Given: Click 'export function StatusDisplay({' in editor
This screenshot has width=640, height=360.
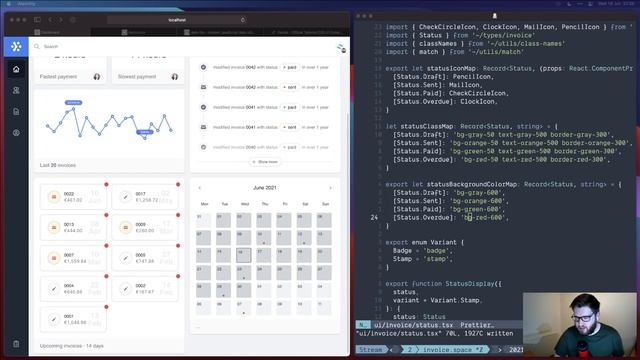Looking at the screenshot, I should point(444,284).
